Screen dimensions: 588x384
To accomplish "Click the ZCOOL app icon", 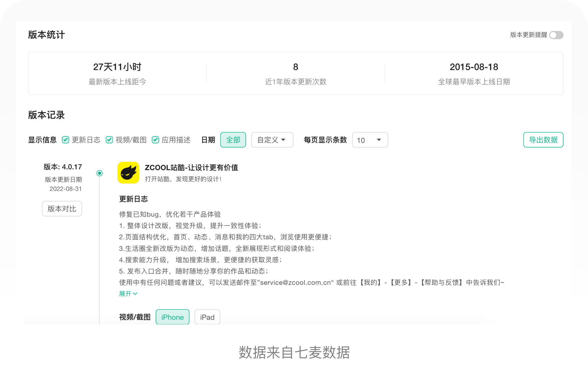I will pos(128,173).
